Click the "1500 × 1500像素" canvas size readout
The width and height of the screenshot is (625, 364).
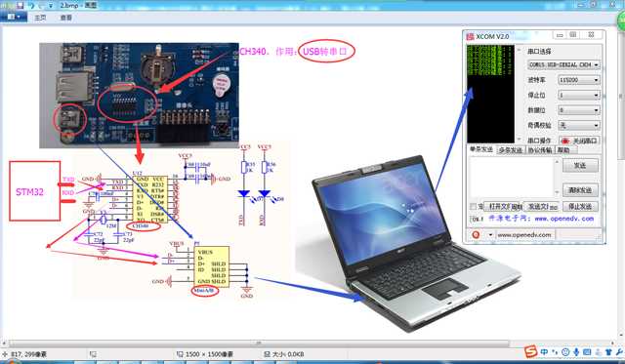tap(209, 354)
